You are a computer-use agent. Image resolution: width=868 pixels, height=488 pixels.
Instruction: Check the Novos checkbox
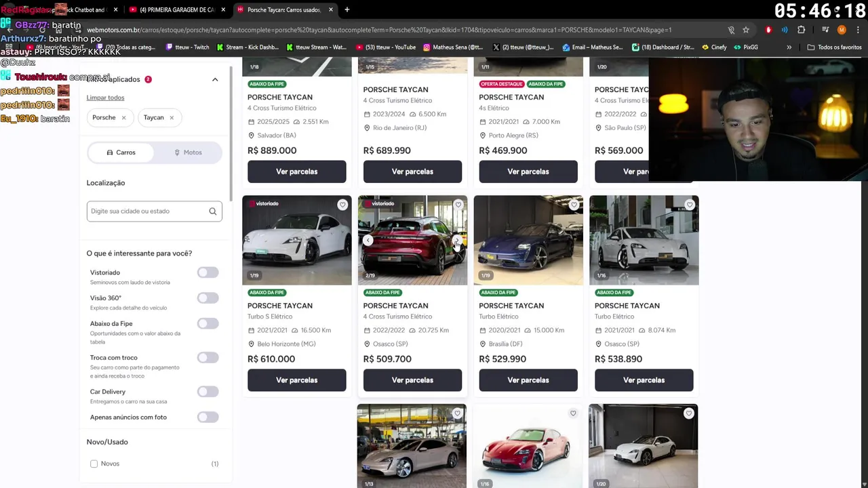pyautogui.click(x=94, y=464)
